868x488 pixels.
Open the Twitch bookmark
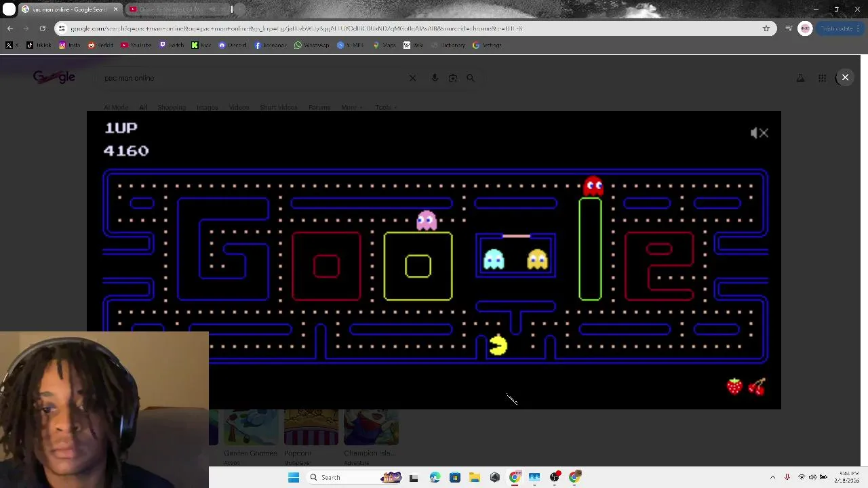coord(172,45)
